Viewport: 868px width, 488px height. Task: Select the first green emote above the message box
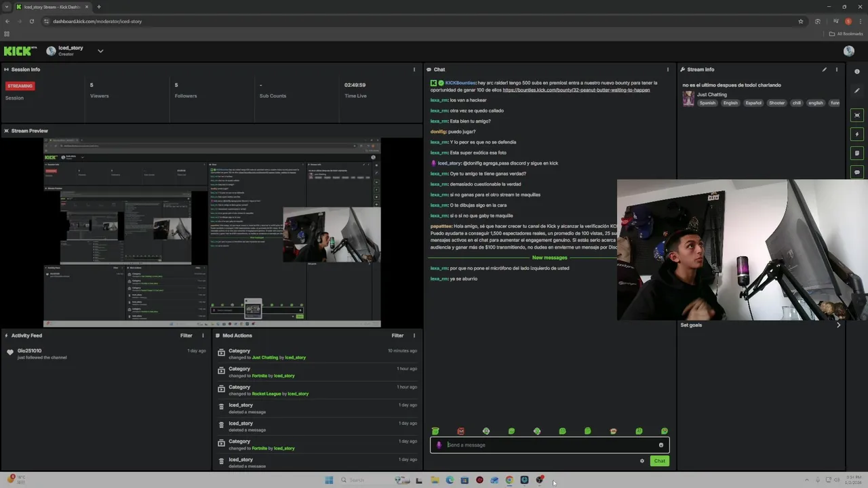pos(435,431)
